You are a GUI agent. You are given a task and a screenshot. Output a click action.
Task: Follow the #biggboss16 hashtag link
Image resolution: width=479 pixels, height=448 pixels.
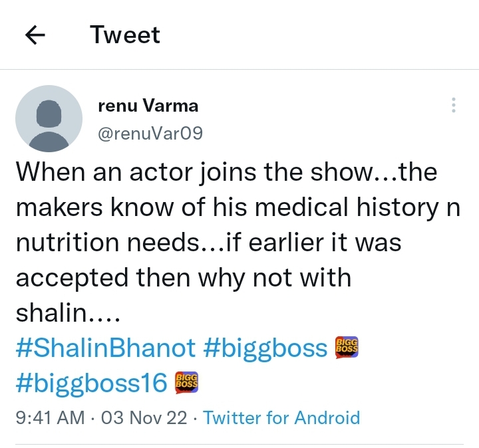(x=90, y=382)
